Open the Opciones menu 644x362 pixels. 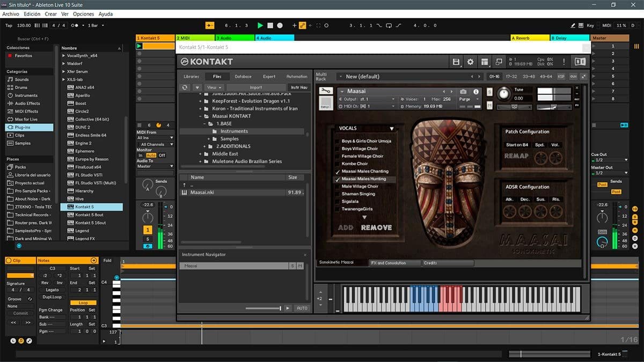coord(83,14)
